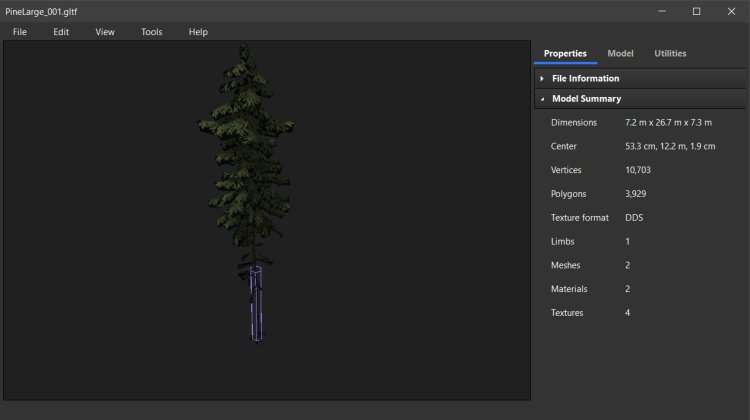Open the Tools menu
The width and height of the screenshot is (750, 420).
coord(151,32)
